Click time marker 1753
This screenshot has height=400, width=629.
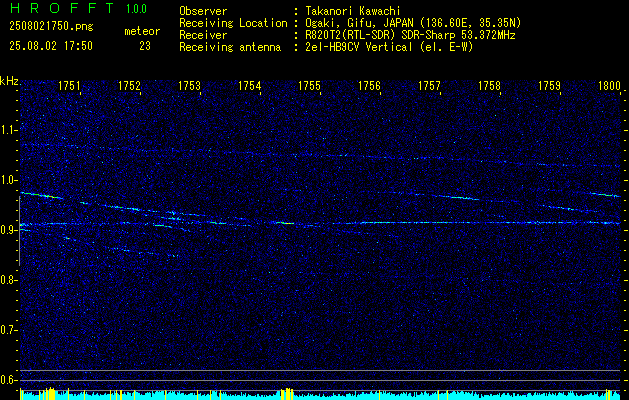click(x=189, y=86)
